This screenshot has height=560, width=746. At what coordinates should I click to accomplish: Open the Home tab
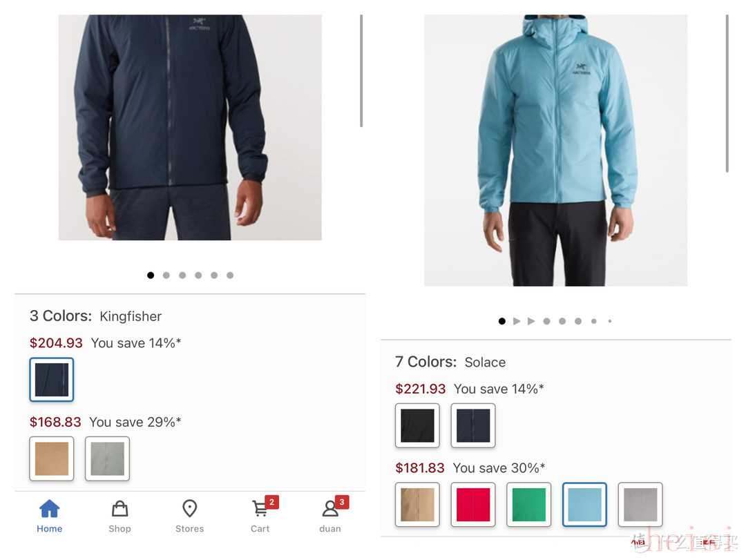50,516
